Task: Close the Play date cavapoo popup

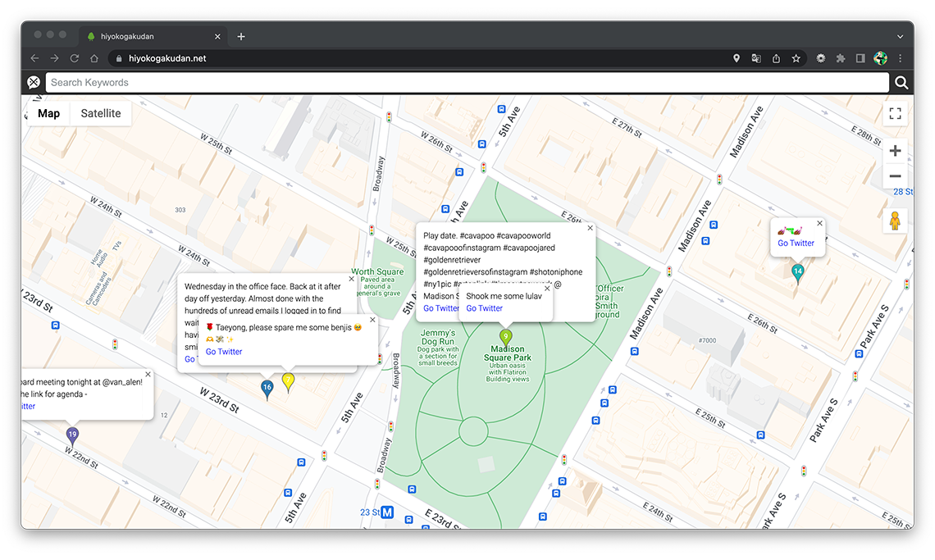Action: pos(590,228)
